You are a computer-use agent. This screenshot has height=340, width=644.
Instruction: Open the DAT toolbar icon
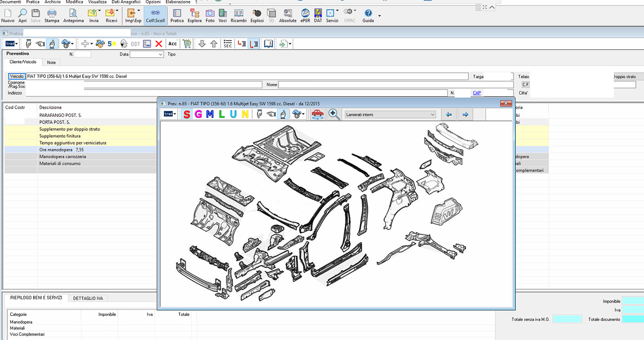[318, 16]
